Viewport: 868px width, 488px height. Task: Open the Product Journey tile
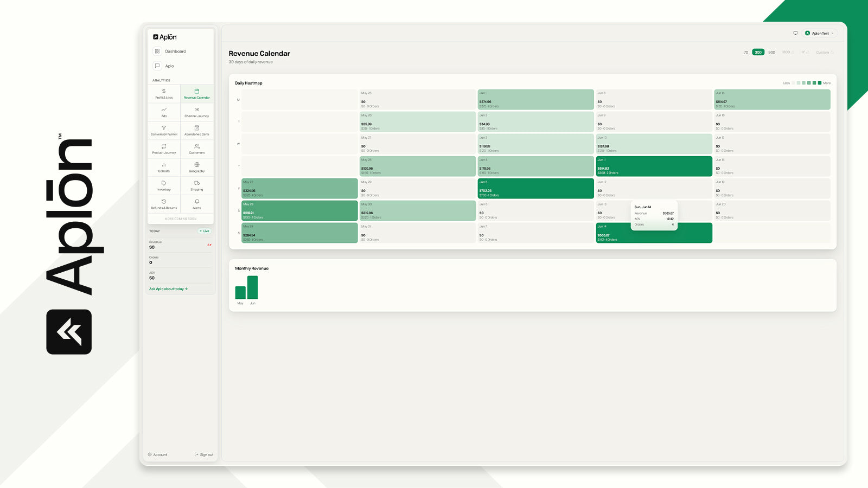coord(164,149)
